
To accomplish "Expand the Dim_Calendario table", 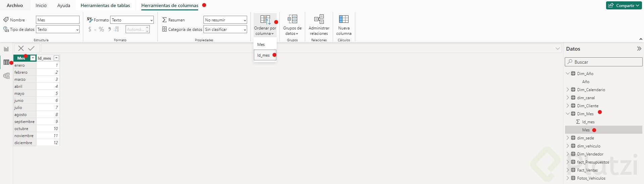I will [568, 89].
